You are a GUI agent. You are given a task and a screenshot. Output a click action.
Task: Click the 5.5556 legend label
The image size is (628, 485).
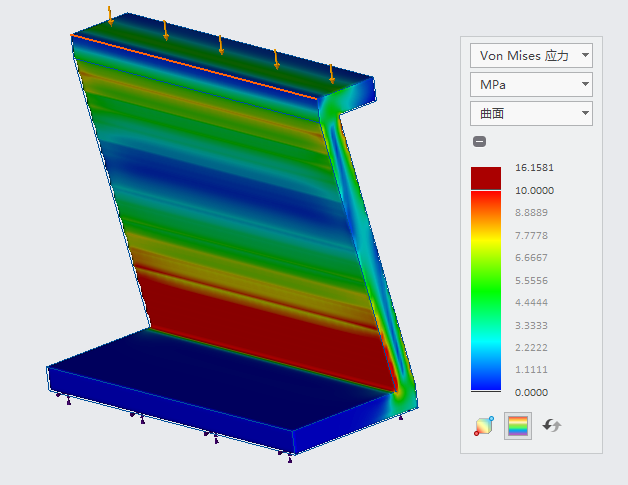coord(531,280)
